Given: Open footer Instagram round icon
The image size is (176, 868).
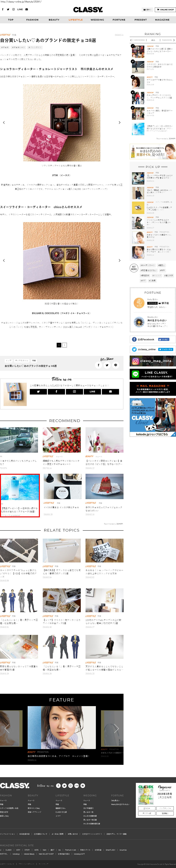Looking at the screenshot, I should tap(70, 786).
